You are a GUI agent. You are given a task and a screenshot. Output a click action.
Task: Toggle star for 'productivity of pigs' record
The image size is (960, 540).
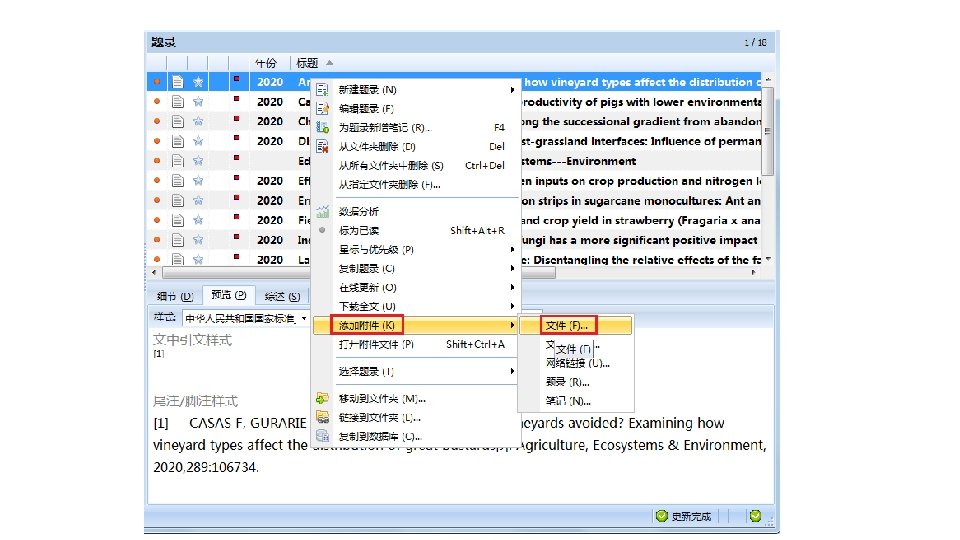point(198,102)
